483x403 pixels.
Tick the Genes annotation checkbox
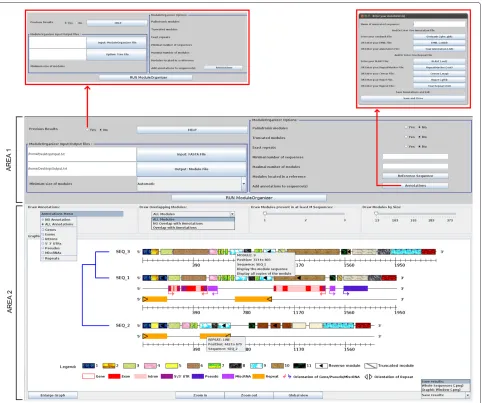coord(43,230)
